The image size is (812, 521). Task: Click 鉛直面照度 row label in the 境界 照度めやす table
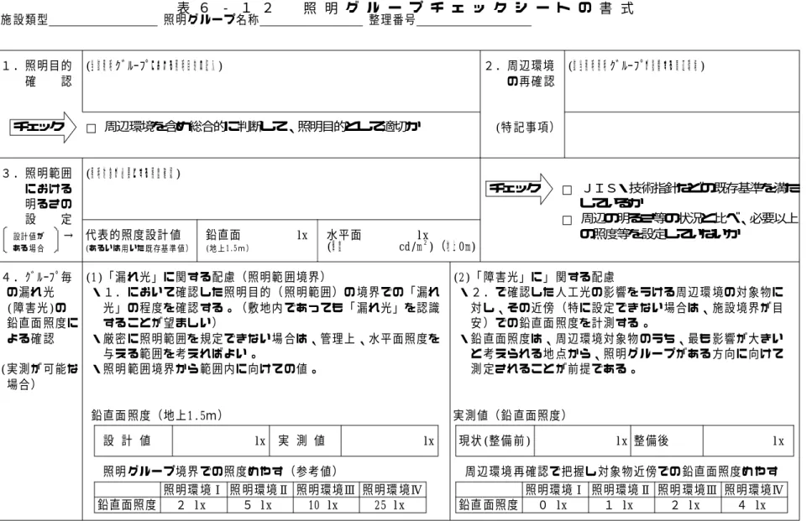[127, 505]
